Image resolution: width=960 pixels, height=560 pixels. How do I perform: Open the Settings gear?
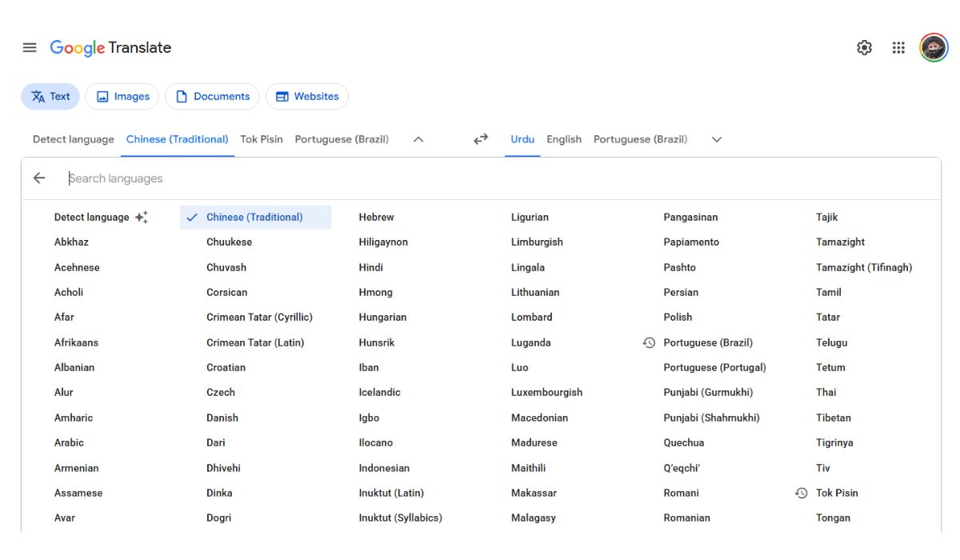point(864,48)
